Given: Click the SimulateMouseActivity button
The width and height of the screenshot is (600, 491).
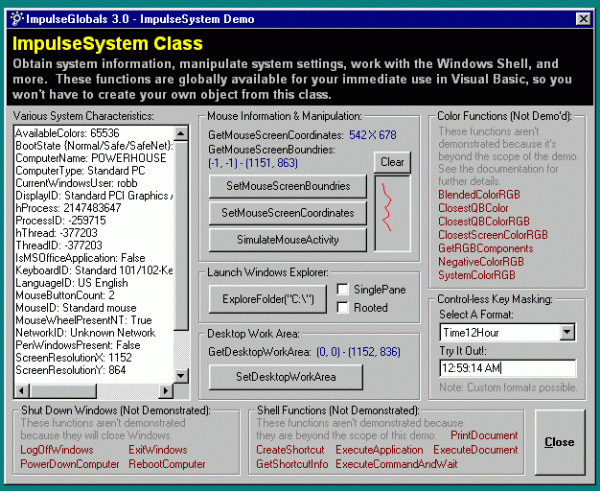Looking at the screenshot, I should (x=288, y=240).
